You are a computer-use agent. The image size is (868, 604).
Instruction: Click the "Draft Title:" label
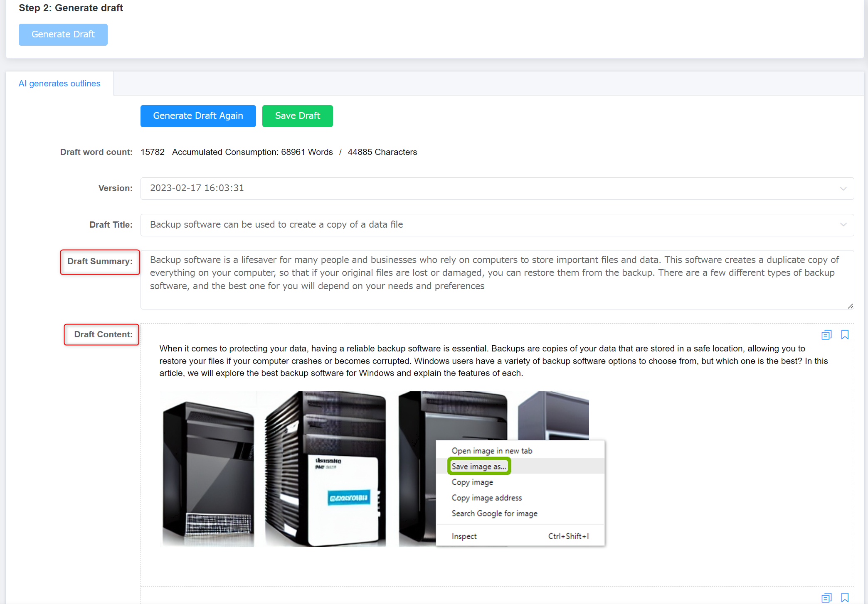[x=111, y=225]
